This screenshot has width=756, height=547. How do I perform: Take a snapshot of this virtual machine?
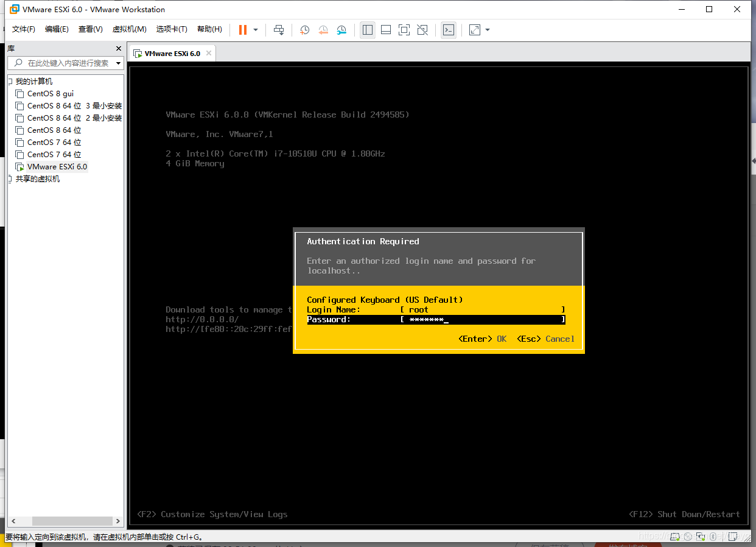coord(304,30)
